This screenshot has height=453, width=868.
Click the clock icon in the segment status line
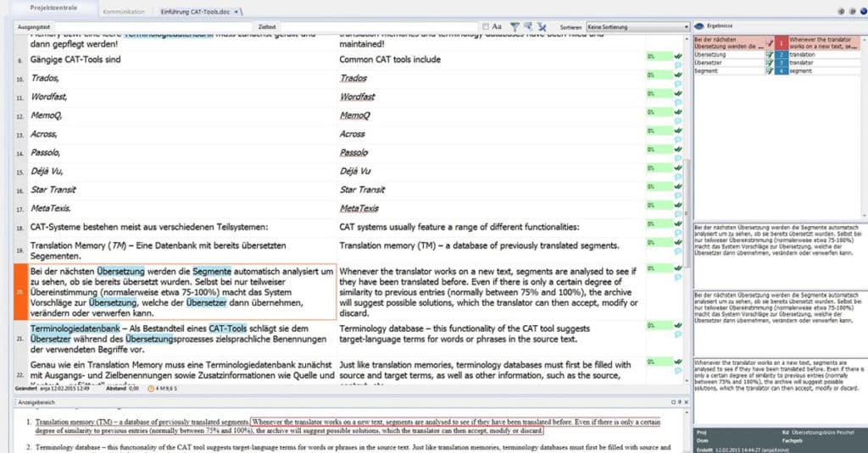151,389
